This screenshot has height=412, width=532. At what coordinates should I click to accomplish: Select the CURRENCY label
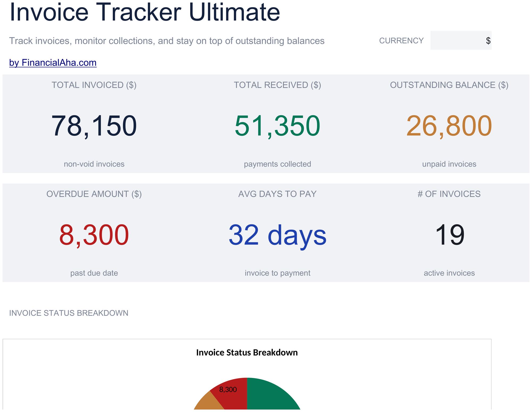(x=401, y=41)
